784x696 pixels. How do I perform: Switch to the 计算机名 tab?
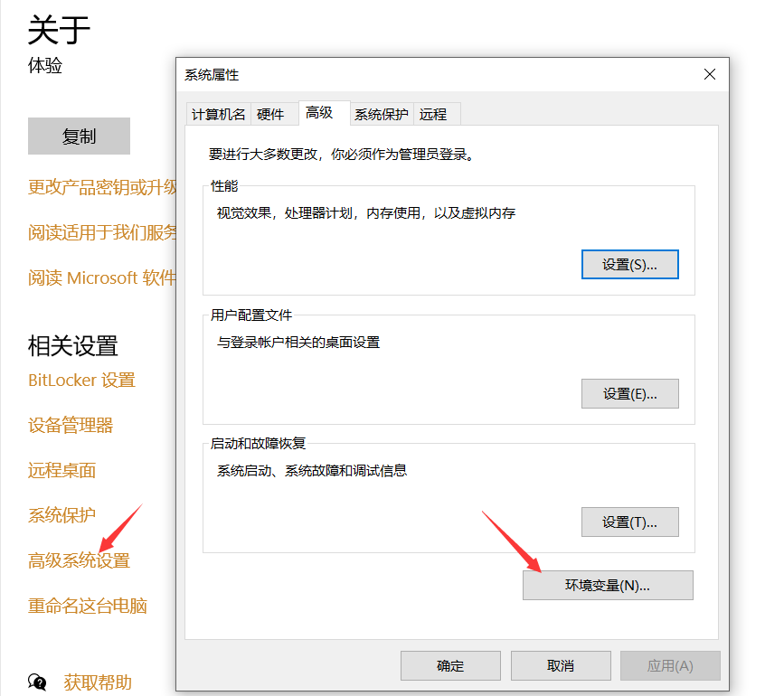pyautogui.click(x=218, y=113)
